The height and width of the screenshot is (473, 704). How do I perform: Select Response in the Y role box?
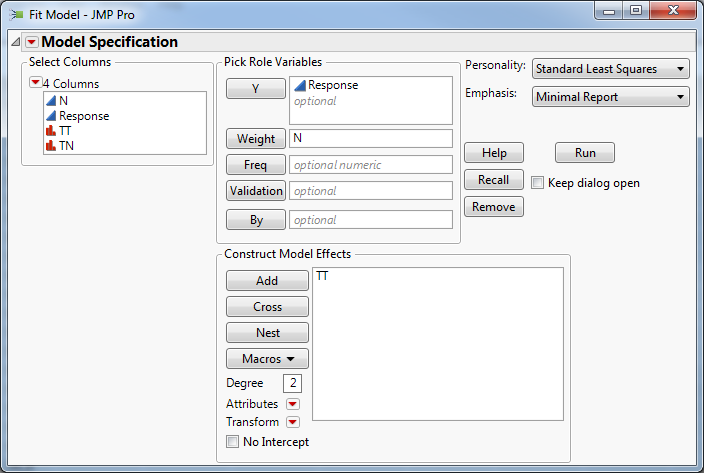click(333, 85)
